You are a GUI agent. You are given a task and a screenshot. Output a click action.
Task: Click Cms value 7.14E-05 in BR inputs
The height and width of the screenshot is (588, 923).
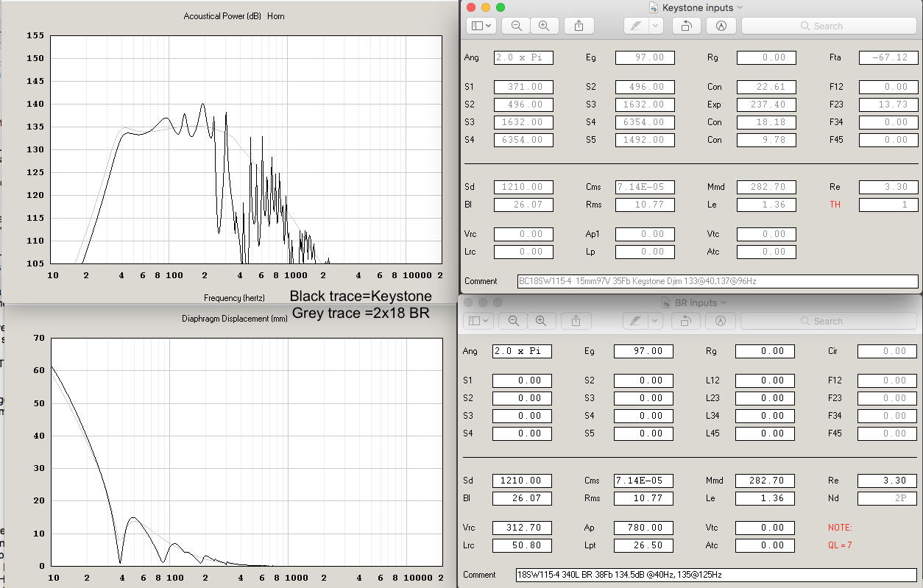(643, 481)
